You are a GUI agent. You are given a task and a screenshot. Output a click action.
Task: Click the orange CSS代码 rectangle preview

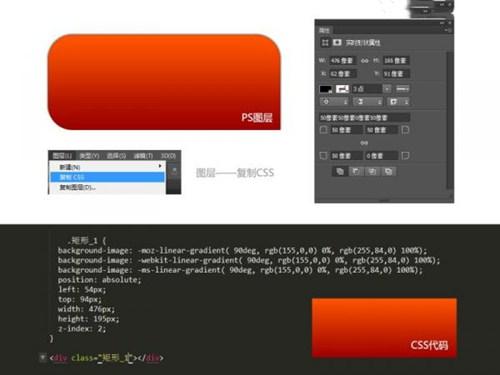tap(384, 328)
